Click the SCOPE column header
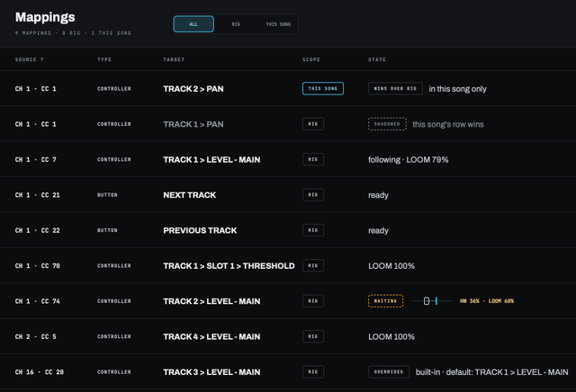 point(311,59)
